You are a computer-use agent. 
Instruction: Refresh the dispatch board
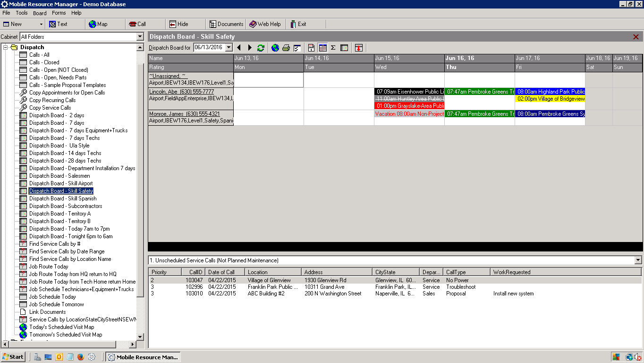tap(261, 48)
